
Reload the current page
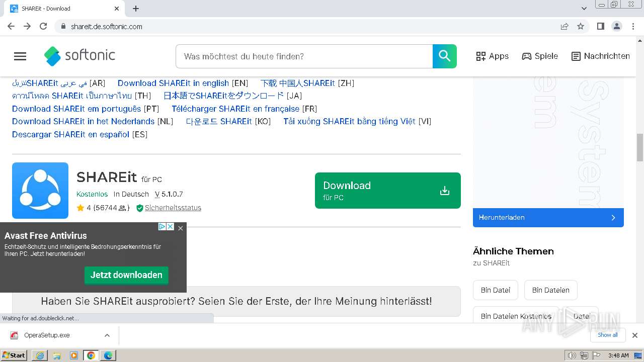43,26
